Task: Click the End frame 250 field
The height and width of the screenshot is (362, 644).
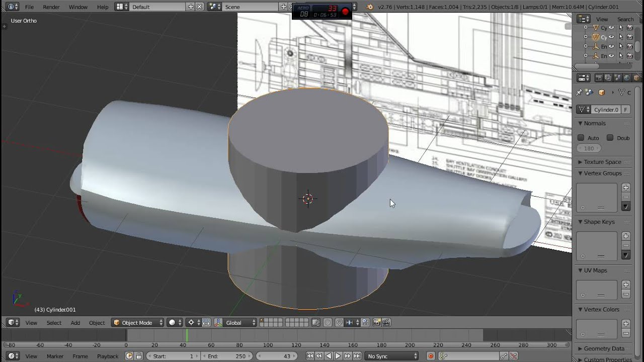Action: (x=226, y=356)
